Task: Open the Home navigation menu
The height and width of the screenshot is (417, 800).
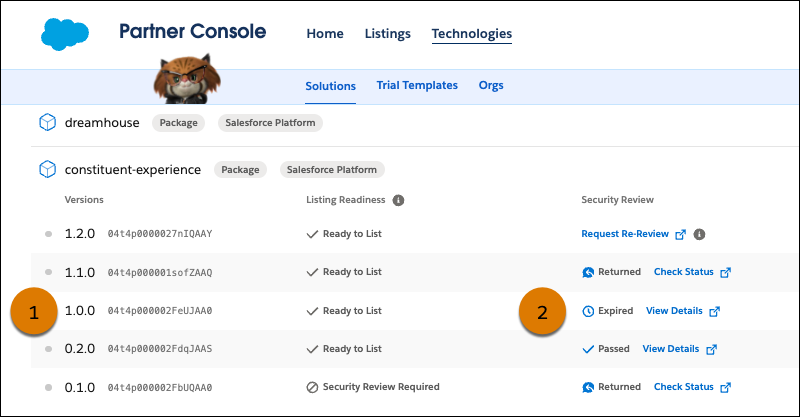Action: (x=325, y=34)
